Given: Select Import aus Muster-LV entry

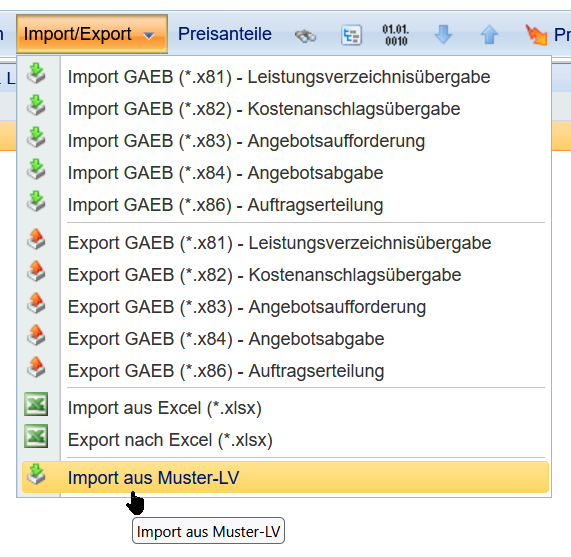Looking at the screenshot, I should click(285, 477).
